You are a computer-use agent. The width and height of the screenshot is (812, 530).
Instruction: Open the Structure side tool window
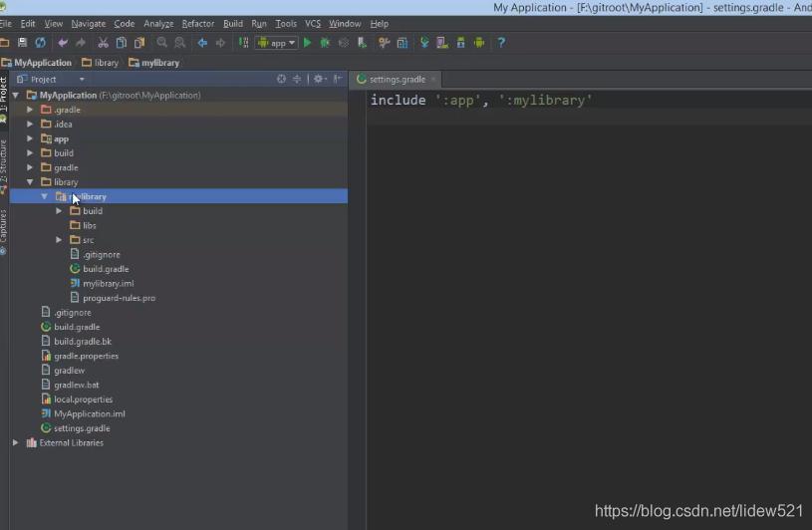(x=4, y=166)
